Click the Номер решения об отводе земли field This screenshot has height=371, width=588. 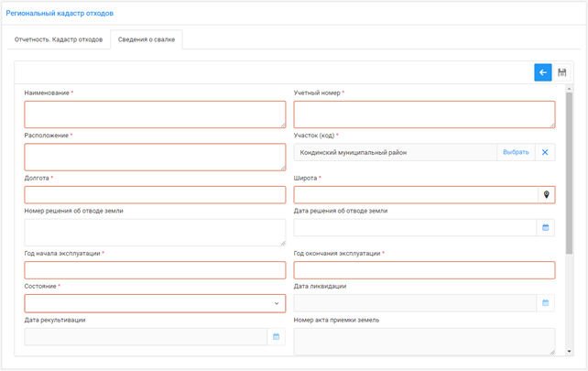pyautogui.click(x=154, y=232)
